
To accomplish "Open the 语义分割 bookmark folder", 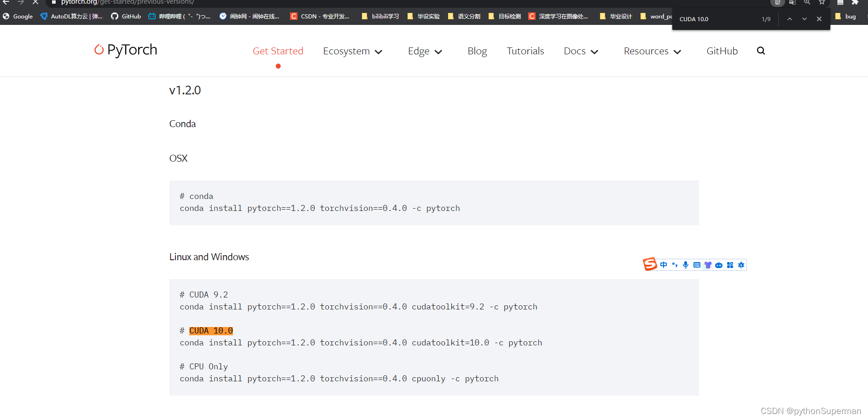I will tap(464, 16).
